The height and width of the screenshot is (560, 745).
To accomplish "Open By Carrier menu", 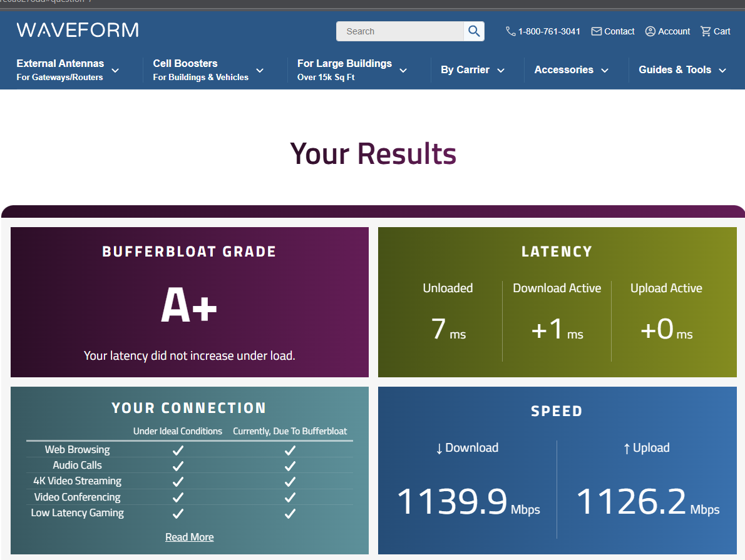I will [x=465, y=70].
